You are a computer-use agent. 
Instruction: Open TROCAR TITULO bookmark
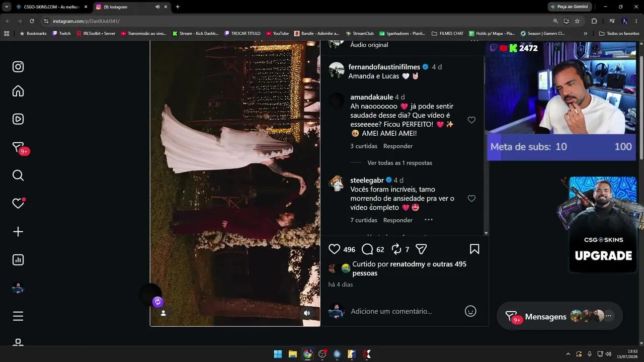tap(242, 34)
